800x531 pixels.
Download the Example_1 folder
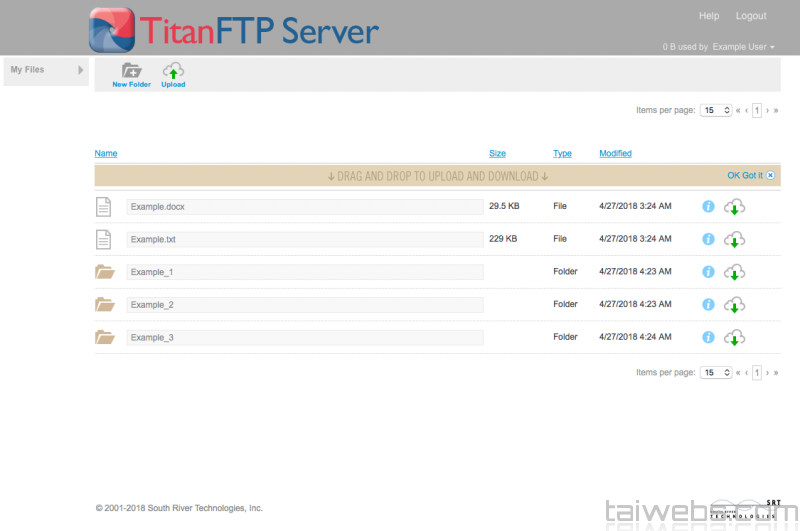coord(735,272)
